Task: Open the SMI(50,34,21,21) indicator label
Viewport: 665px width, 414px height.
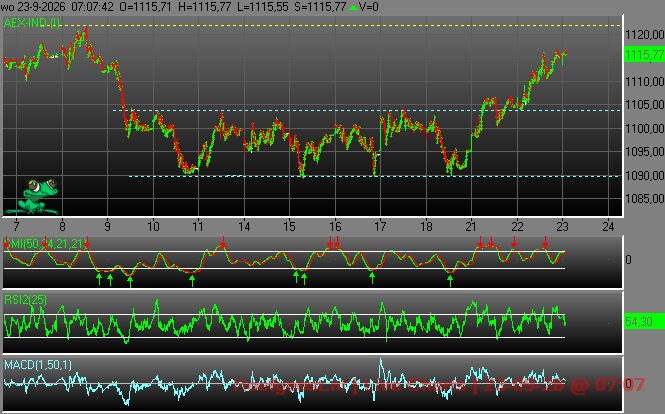Action: (46, 244)
